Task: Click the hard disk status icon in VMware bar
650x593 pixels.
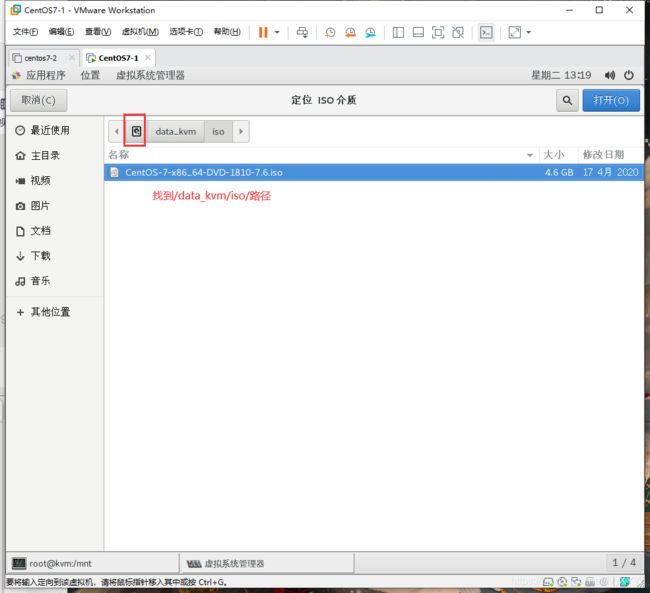Action: (x=548, y=582)
